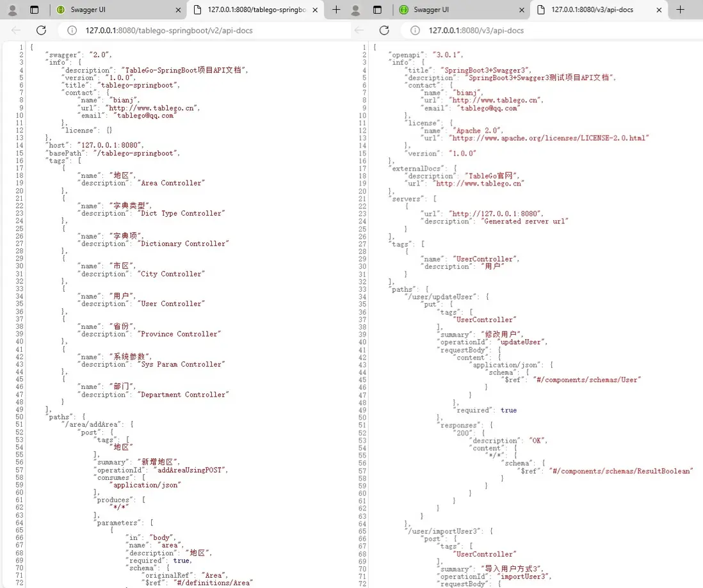
Task: Click the right window profile avatar icon
Action: pos(355,10)
